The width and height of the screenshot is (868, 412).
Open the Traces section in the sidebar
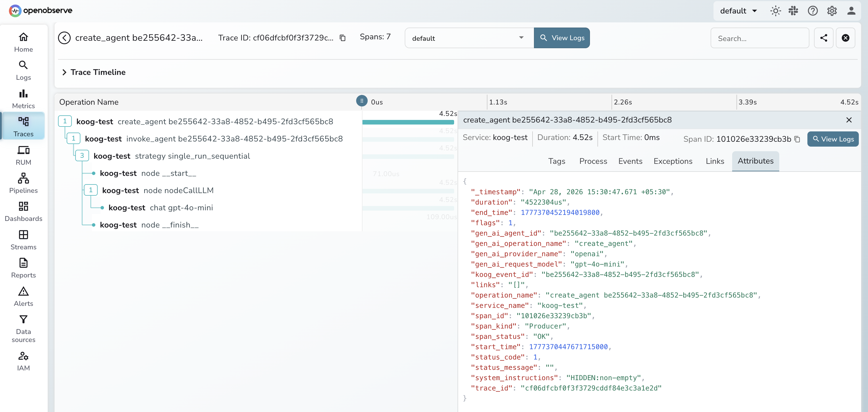(x=23, y=126)
